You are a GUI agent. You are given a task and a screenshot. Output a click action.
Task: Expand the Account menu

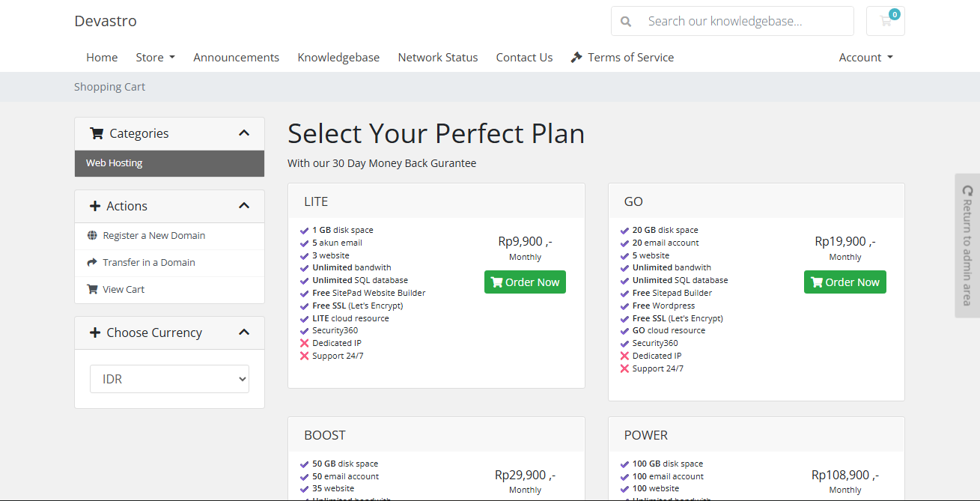tap(865, 58)
